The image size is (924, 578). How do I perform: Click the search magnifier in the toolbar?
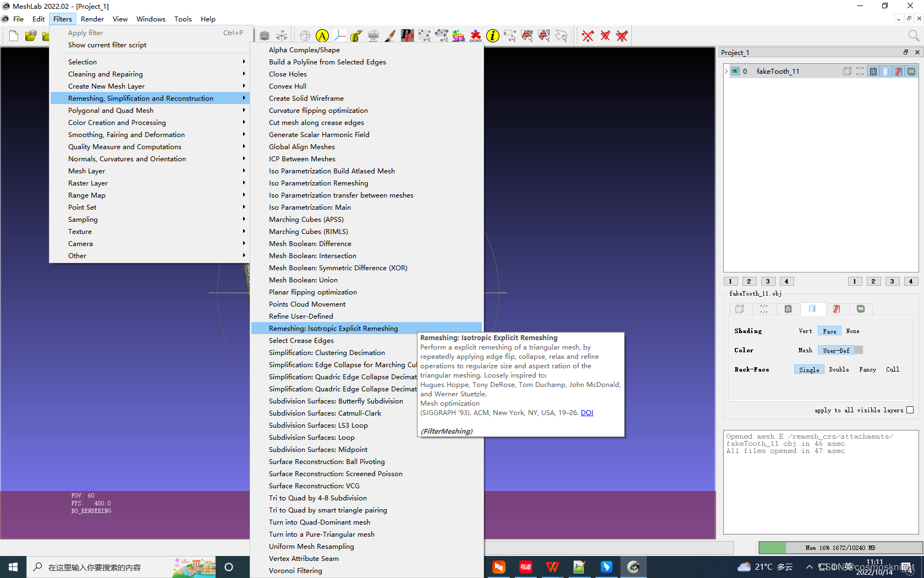914,36
